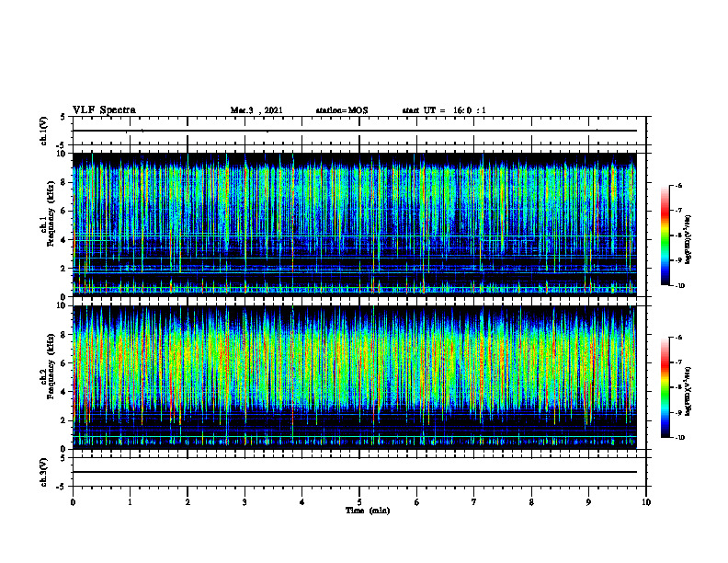Click time axis tick label "0"

[x=73, y=502]
